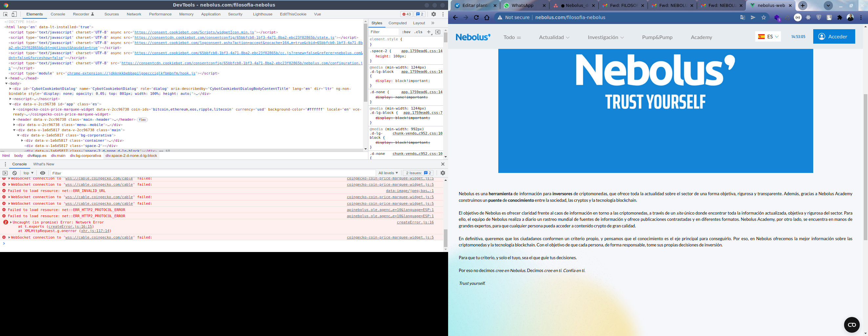Click the Acceder login button
This screenshot has width=868, height=336.
click(x=834, y=36)
